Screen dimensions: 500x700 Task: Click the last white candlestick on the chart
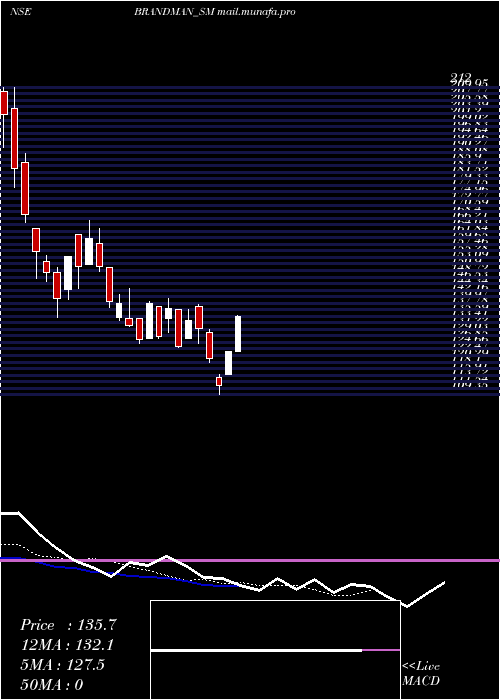coord(238,334)
